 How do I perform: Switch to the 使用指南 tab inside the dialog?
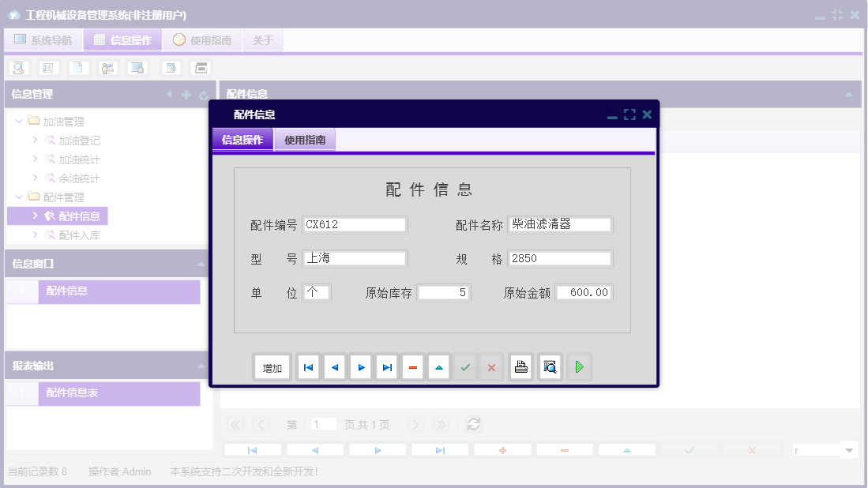tap(305, 138)
